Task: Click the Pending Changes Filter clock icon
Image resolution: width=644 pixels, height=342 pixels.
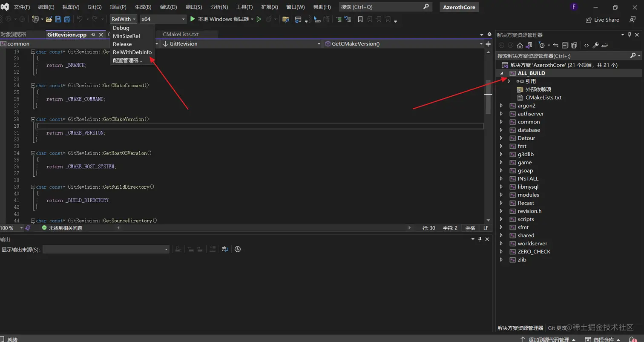Action: (542, 45)
